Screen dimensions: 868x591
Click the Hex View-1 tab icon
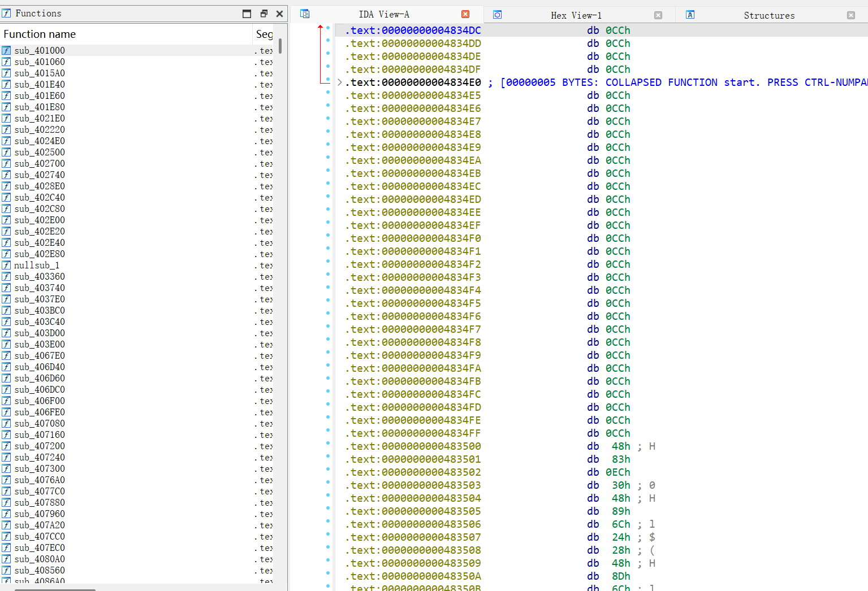coord(498,15)
